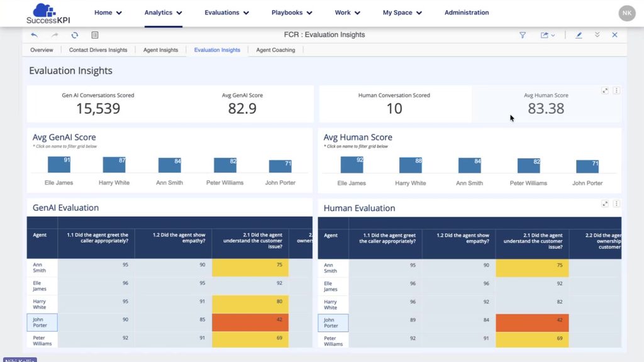Screen dimensions: 644x362
Task: Filter GenAI chart by Harry White
Action: (x=114, y=183)
